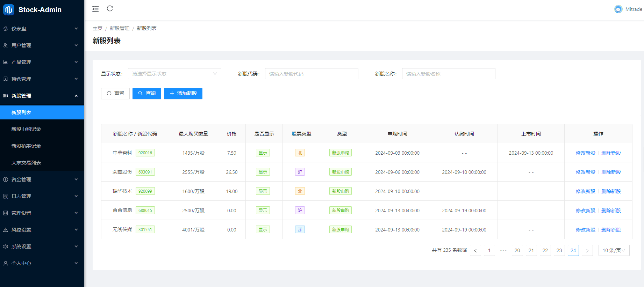This screenshot has width=644, height=287.
Task: Open 新股申购记录 in the sidebar
Action: click(42, 129)
